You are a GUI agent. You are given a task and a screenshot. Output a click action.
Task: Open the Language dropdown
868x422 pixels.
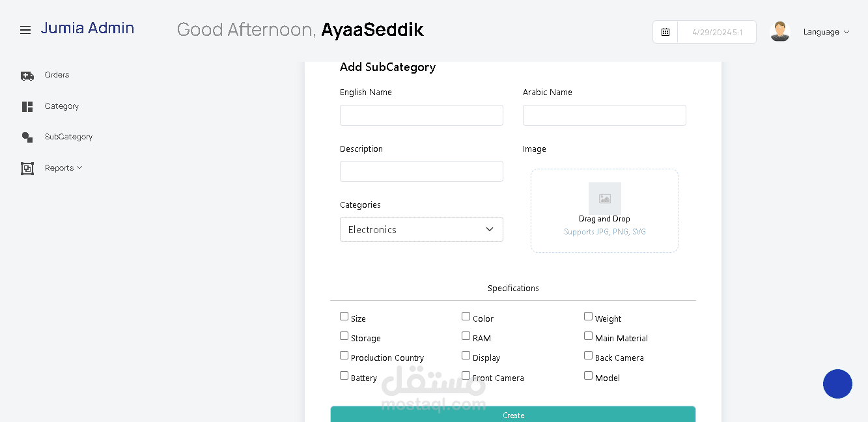(x=826, y=32)
